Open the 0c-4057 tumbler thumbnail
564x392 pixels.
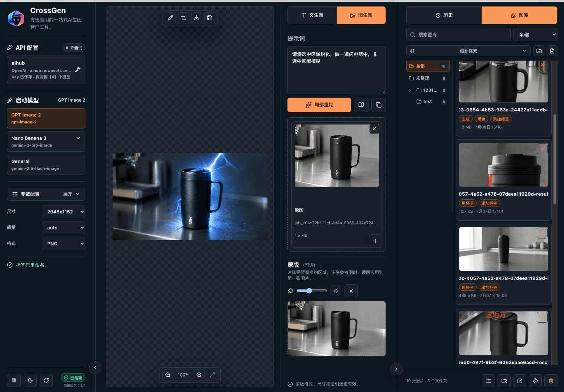tap(504, 249)
